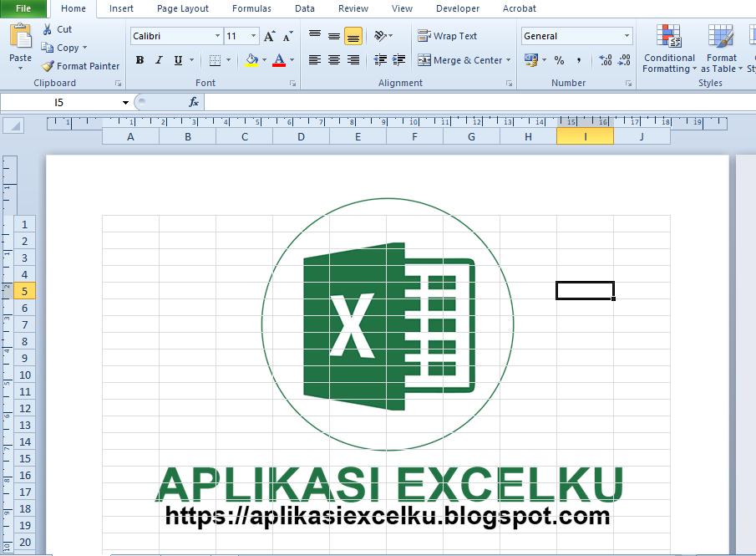Activate the Format Painter brush
The width and height of the screenshot is (756, 556).
(x=48, y=66)
